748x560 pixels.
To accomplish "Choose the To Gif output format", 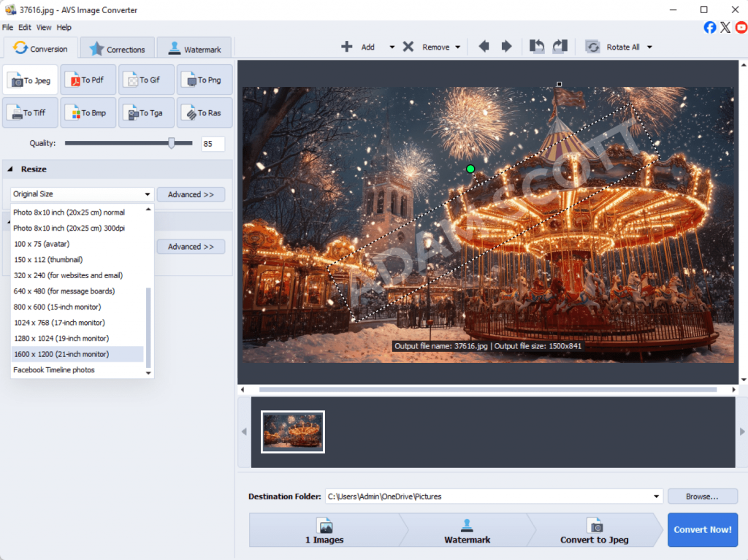I will pyautogui.click(x=145, y=80).
